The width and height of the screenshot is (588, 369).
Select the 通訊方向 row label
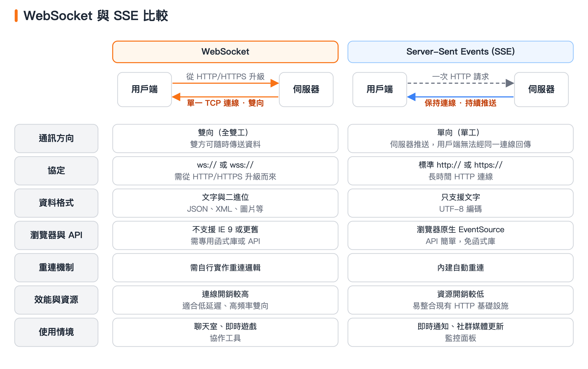coord(56,138)
